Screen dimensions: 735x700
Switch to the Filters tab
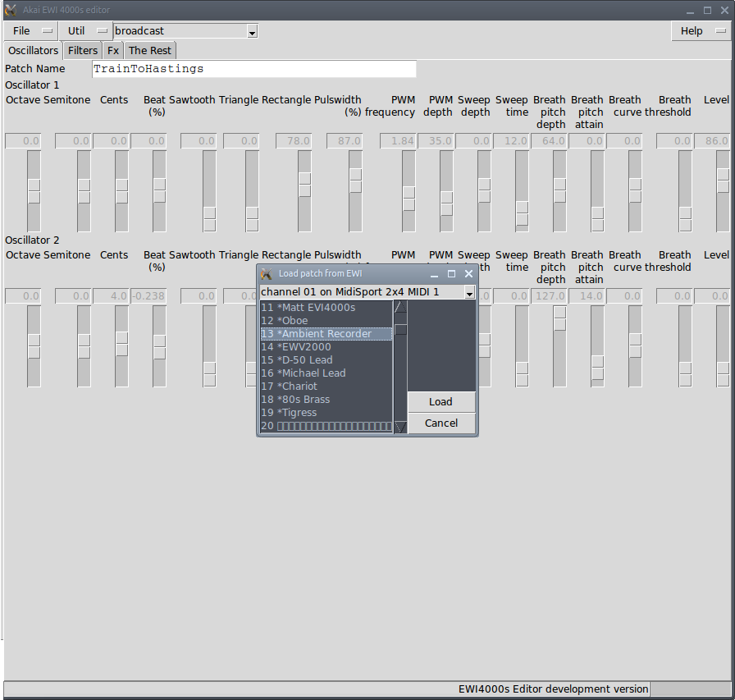pos(83,51)
